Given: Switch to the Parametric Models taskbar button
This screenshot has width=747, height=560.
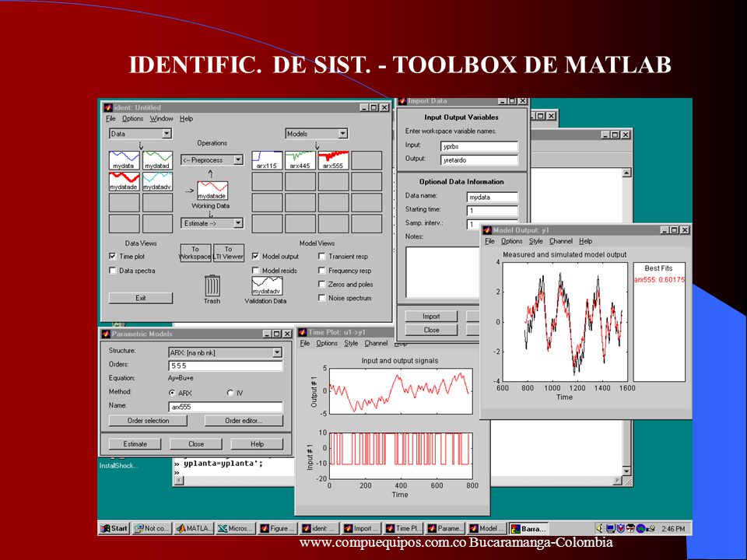Looking at the screenshot, I should (x=445, y=528).
